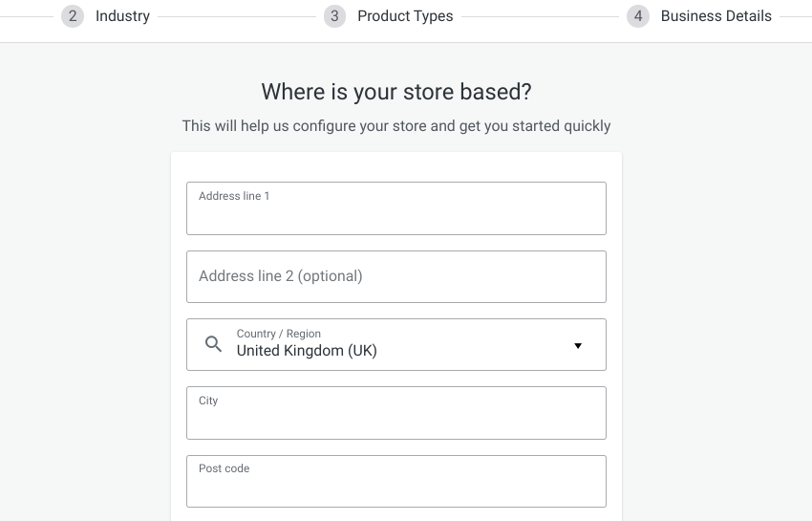Click the 'Where is your store based?' heading

coord(396,92)
